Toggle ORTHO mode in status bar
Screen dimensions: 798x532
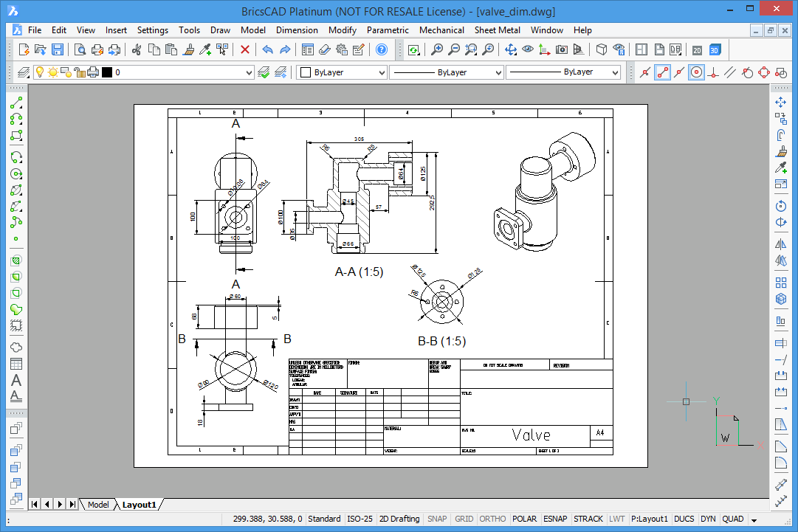pyautogui.click(x=493, y=519)
